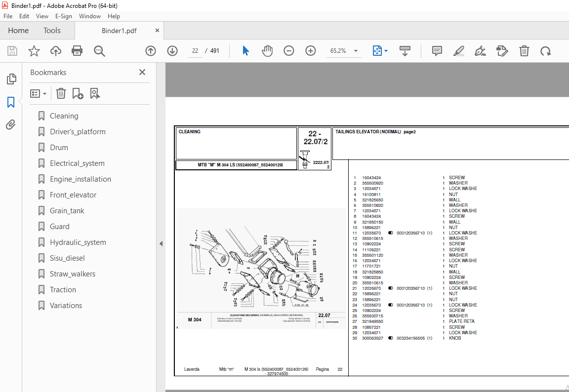The width and height of the screenshot is (569, 392).
Task: Close the Binder1.pdf tab
Action: click(157, 31)
